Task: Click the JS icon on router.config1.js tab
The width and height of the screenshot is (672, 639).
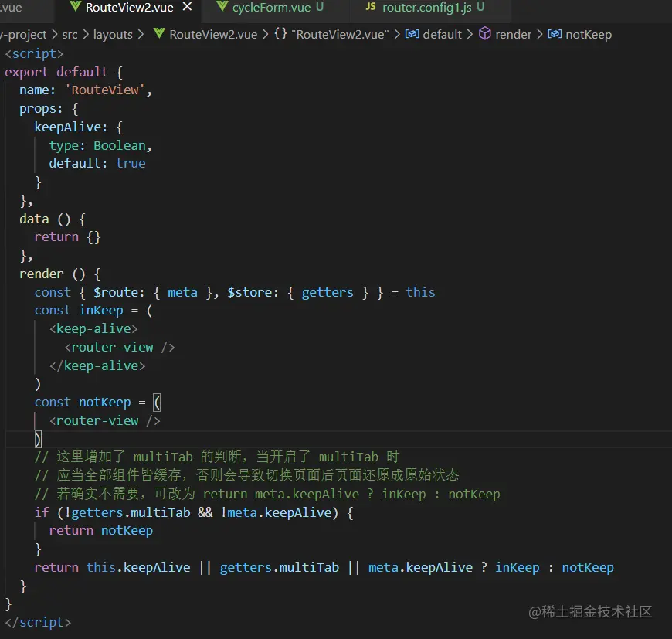Action: pos(371,6)
